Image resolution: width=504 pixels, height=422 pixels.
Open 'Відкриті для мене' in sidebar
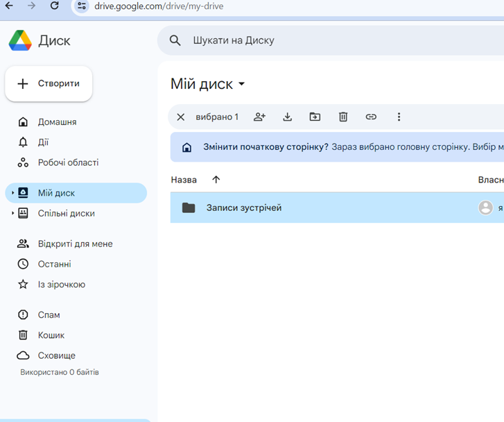pos(76,244)
